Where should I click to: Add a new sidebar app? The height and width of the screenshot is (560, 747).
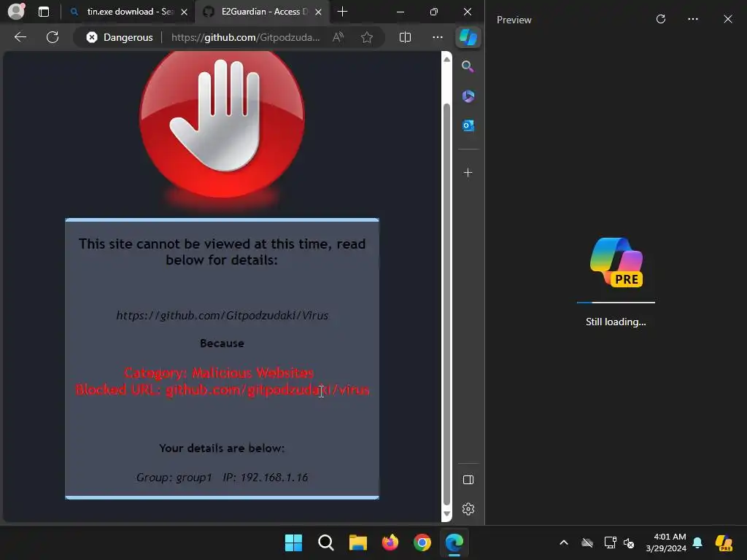pyautogui.click(x=468, y=172)
